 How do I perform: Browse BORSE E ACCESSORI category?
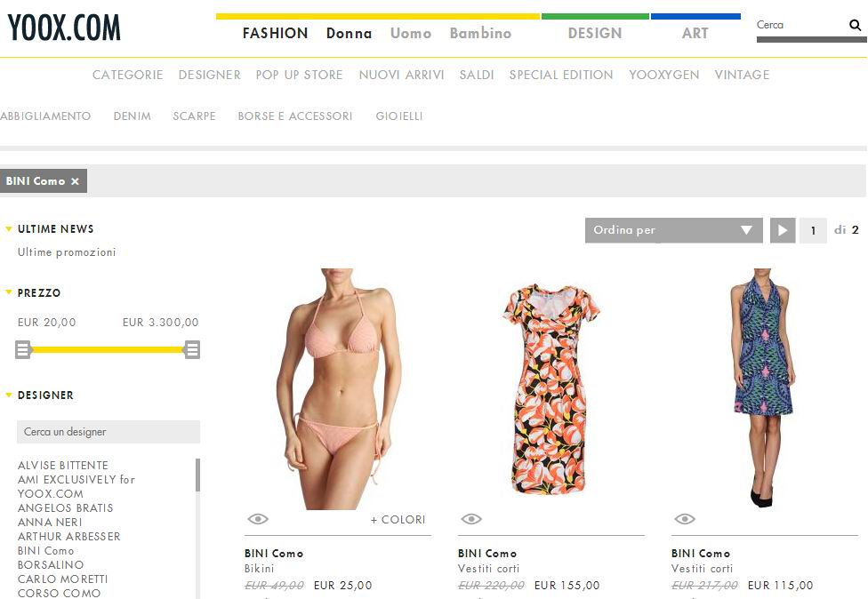(295, 116)
